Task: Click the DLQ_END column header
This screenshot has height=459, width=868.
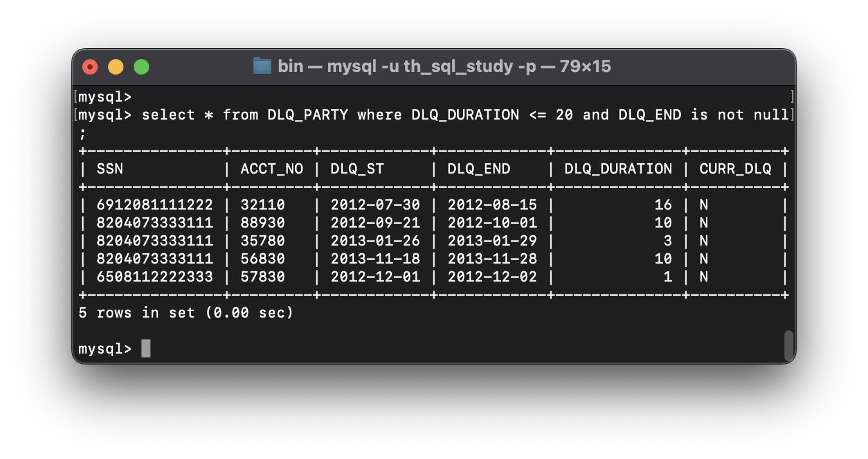Action: [x=478, y=169]
